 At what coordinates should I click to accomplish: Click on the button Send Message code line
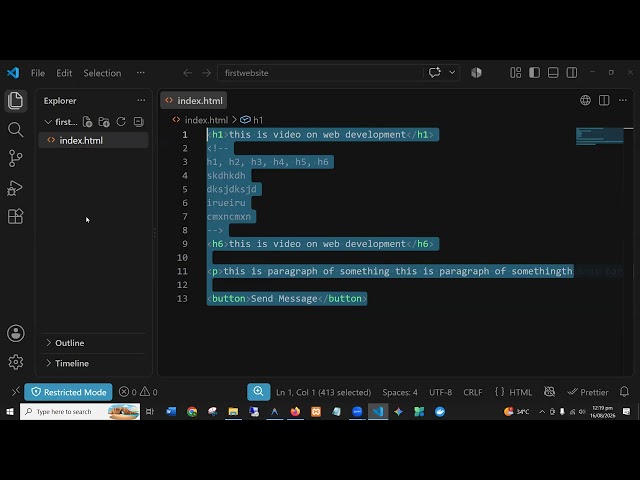click(287, 298)
